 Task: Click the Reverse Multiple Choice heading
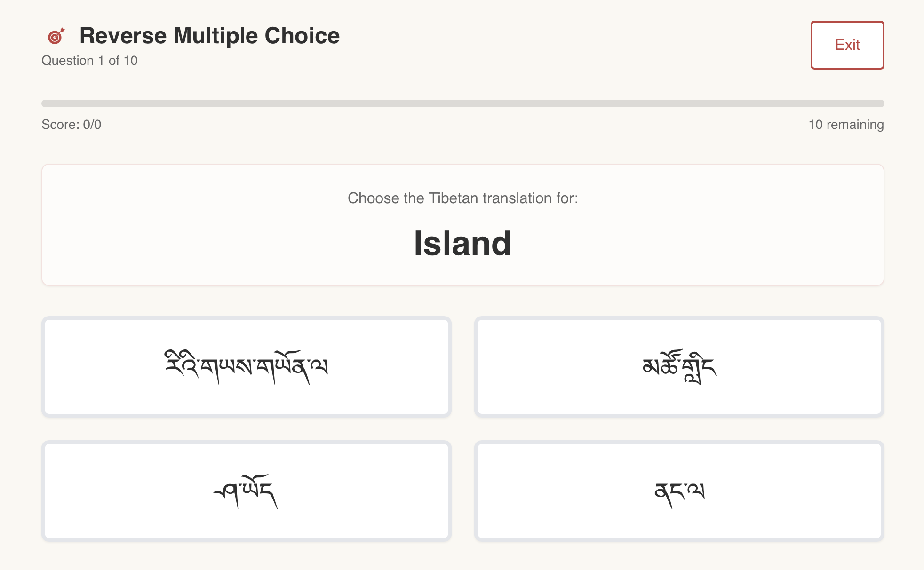coord(209,36)
